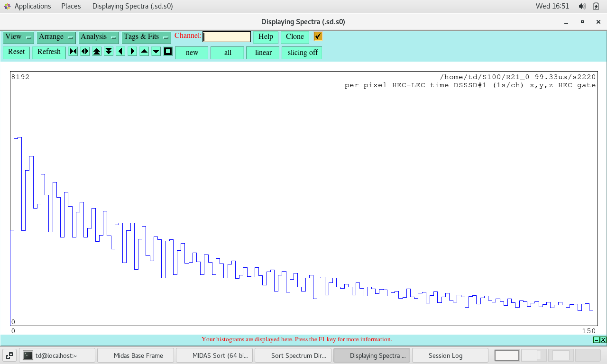The image size is (607, 364).
Task: Toggle the orange checkbox beside Clone
Action: point(318,36)
